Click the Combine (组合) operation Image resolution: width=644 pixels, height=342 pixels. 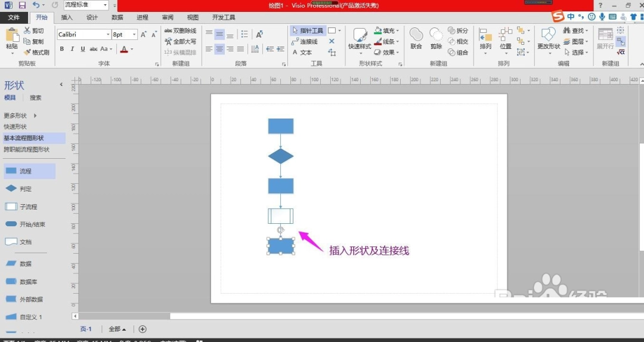[x=458, y=52]
